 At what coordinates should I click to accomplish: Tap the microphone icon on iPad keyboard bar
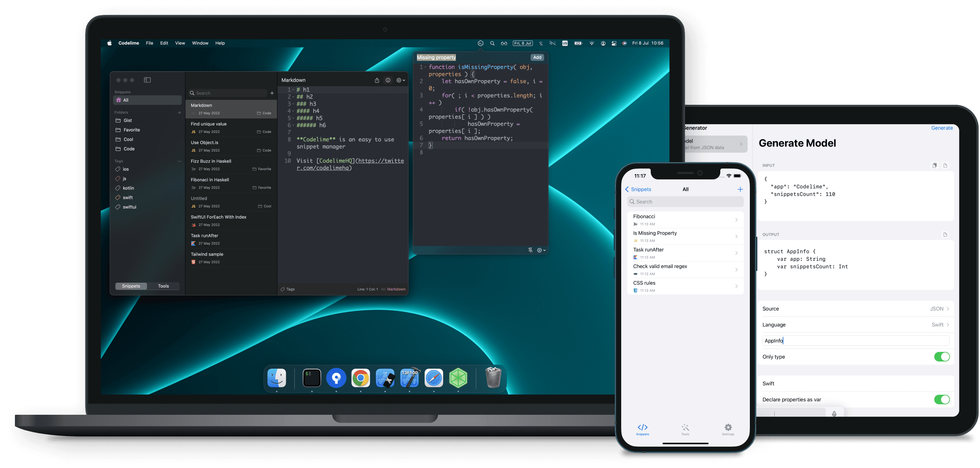coord(834,414)
